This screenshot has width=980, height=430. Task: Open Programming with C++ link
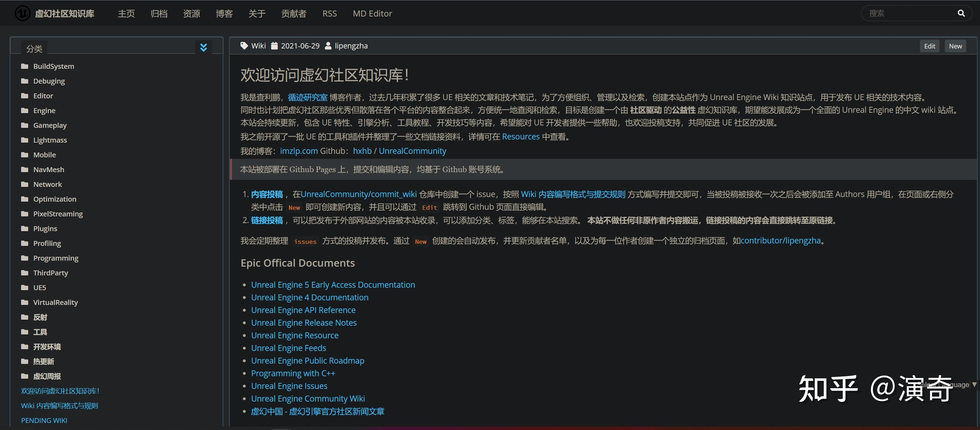pos(293,373)
